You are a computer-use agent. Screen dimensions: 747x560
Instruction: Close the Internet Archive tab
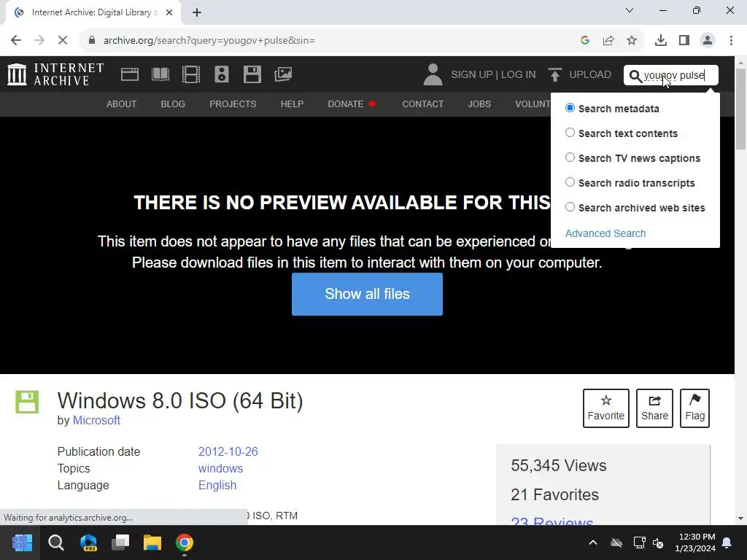[169, 13]
